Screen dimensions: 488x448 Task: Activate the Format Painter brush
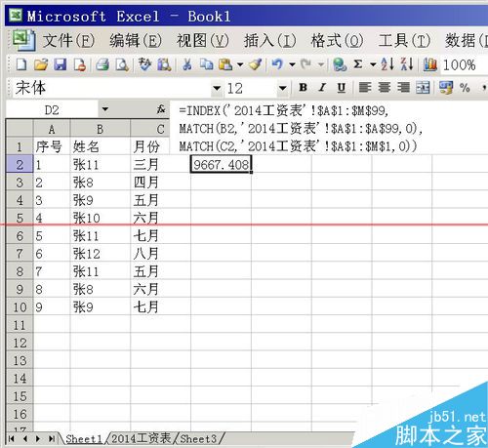(256, 64)
